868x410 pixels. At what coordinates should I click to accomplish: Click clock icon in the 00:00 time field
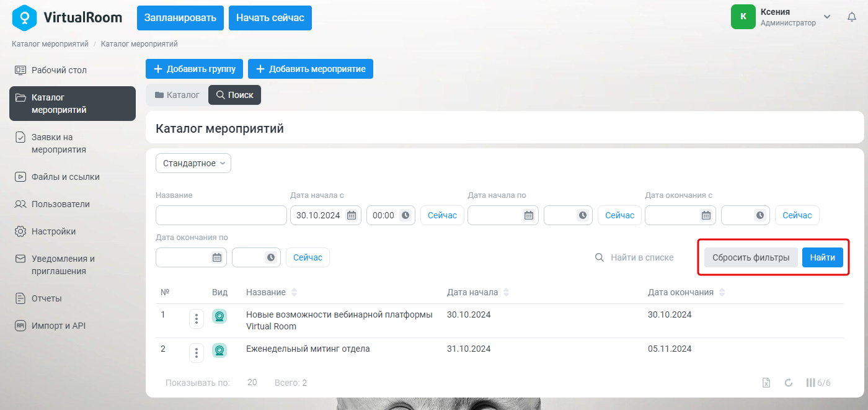(x=405, y=215)
